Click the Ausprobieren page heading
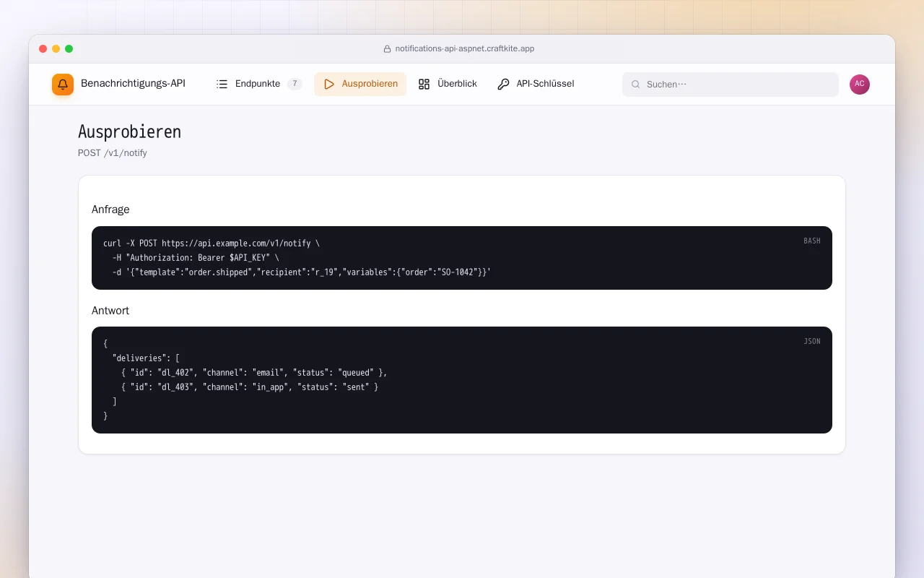This screenshot has height=578, width=924. tap(129, 132)
